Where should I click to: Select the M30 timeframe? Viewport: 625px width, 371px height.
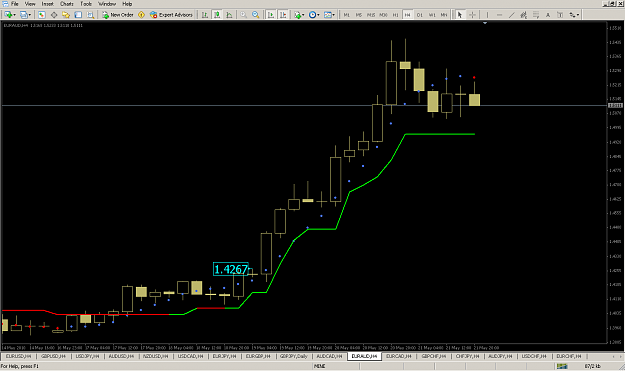tap(383, 15)
